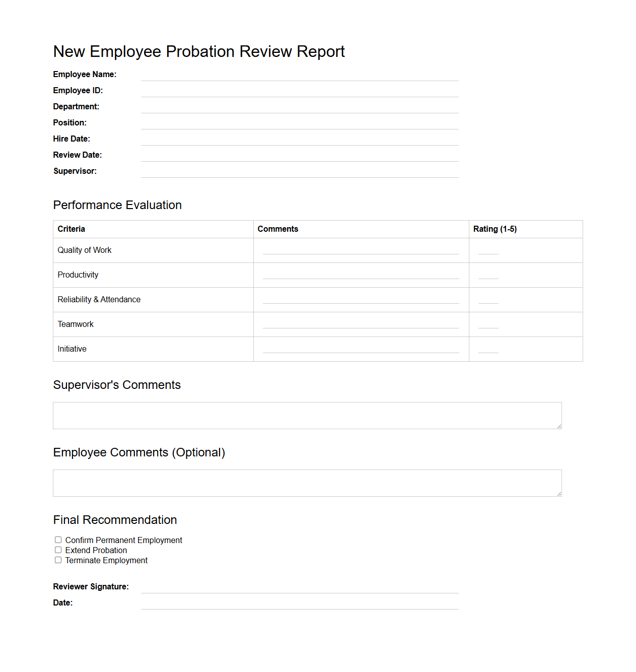Check the Confirm Permanent Employment checkbox
The image size is (636, 672).
[58, 540]
